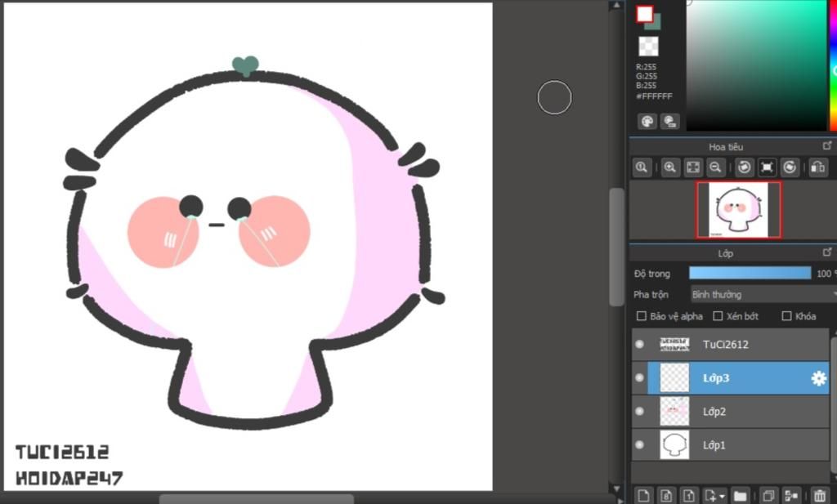This screenshot has height=504, width=837.
Task: Merge layer down with merge icon
Action: coord(791,496)
